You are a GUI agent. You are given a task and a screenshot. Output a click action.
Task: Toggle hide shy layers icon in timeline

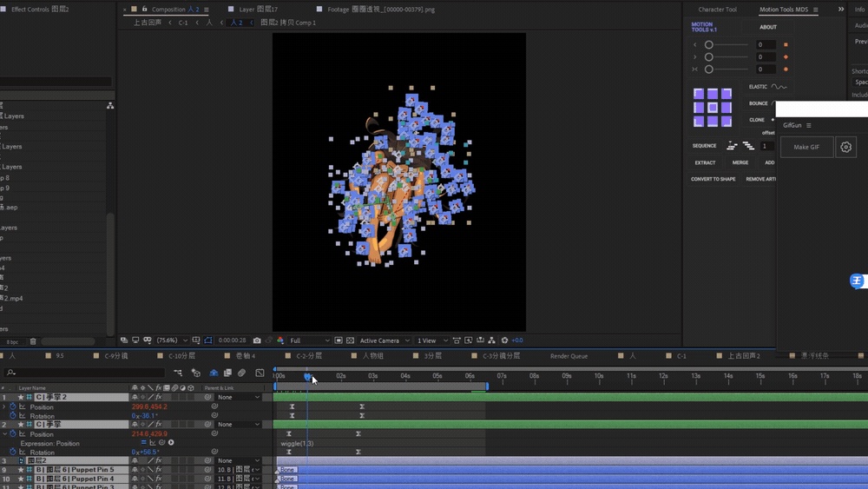pyautogui.click(x=214, y=373)
